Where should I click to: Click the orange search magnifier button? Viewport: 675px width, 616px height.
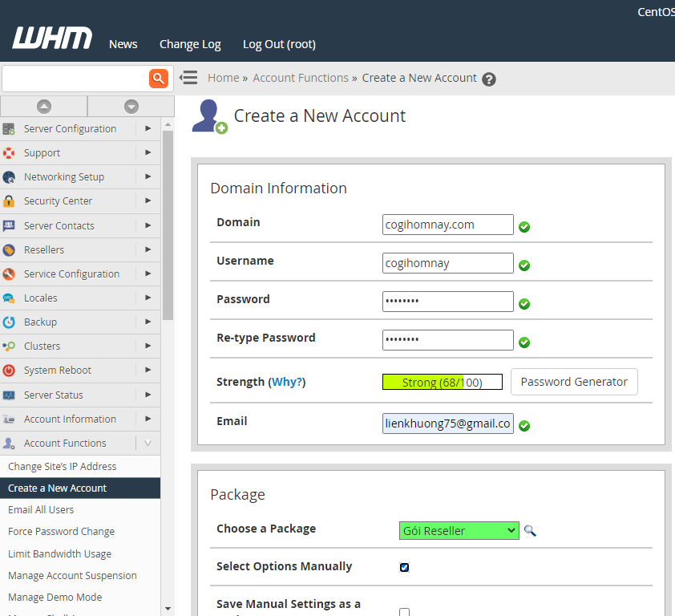(x=159, y=78)
